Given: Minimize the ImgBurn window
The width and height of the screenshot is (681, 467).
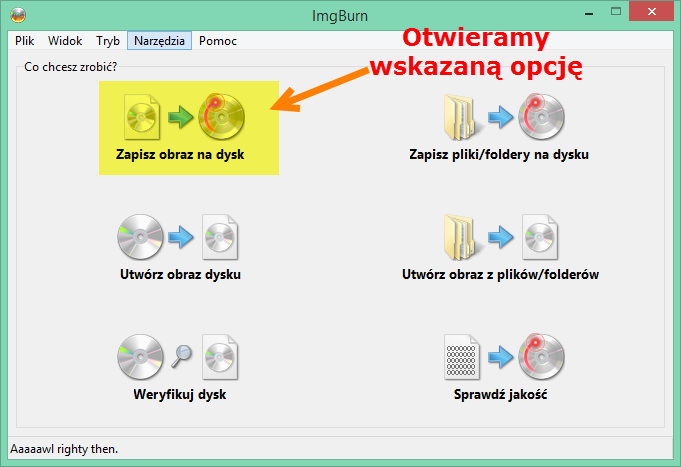Looking at the screenshot, I should pos(589,13).
